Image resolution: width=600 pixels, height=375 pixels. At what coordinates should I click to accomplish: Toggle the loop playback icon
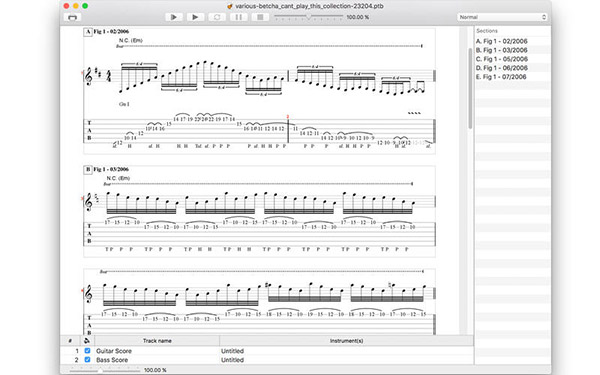tap(217, 17)
